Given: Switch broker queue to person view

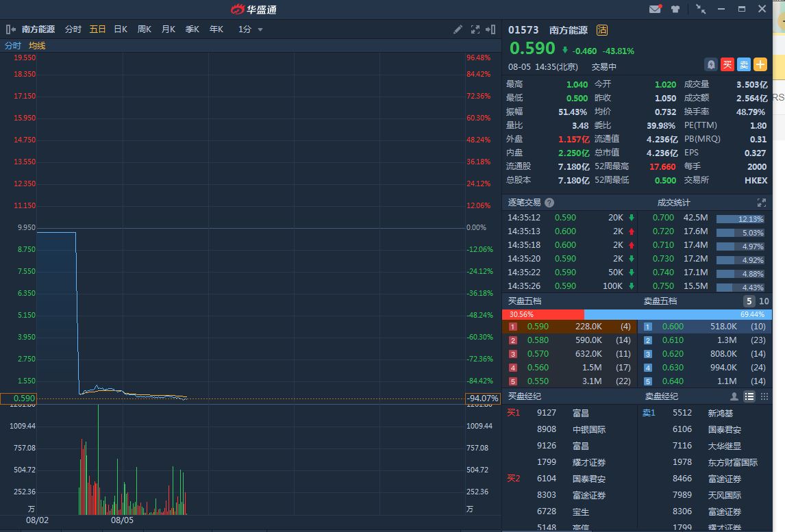Looking at the screenshot, I should [x=734, y=396].
